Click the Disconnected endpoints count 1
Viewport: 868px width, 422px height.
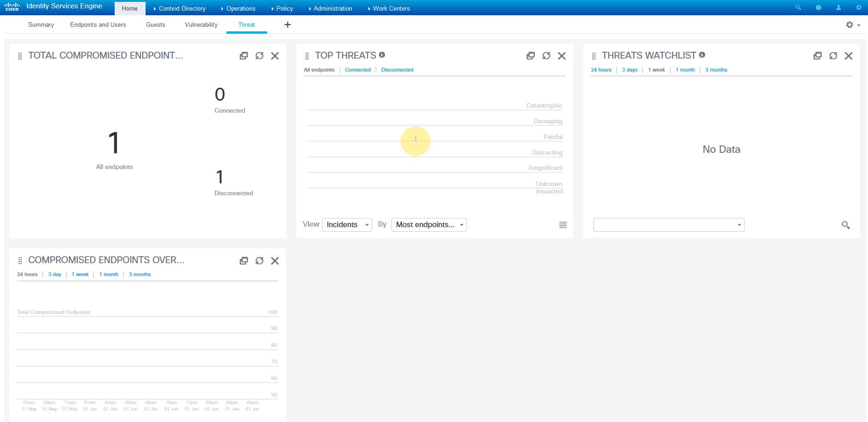[220, 177]
